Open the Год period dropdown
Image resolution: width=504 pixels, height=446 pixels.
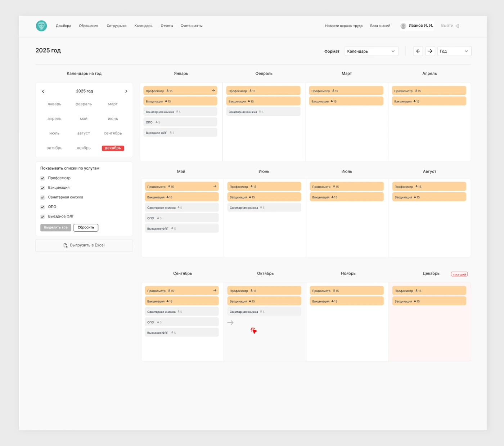[x=454, y=51]
